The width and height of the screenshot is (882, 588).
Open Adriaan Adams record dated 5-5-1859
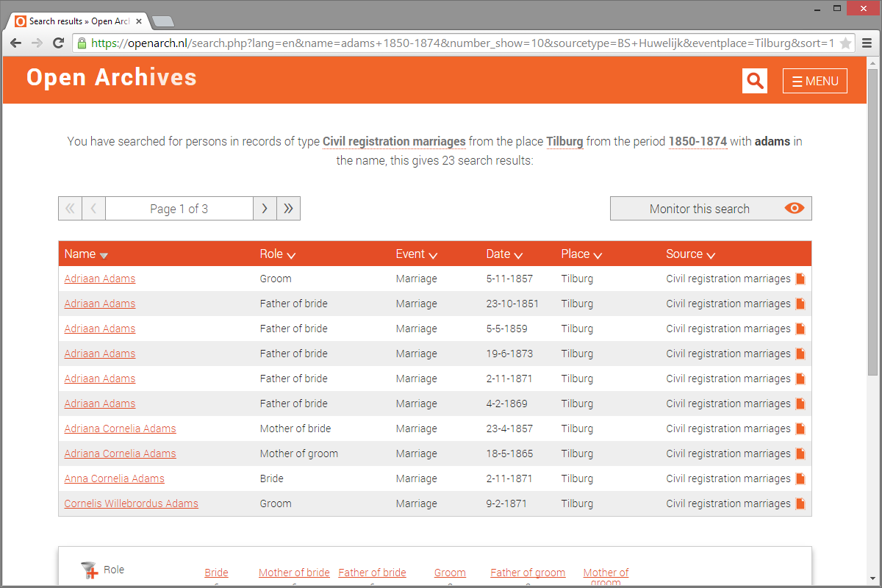pos(100,329)
